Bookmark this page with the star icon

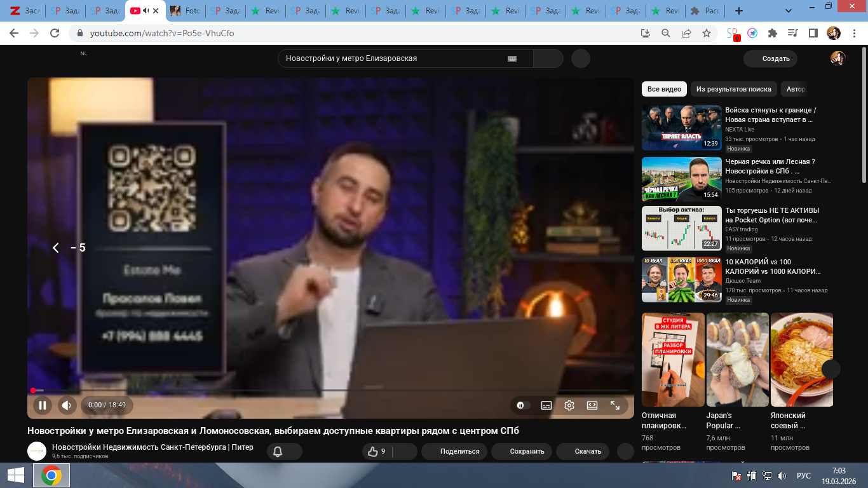pos(707,33)
